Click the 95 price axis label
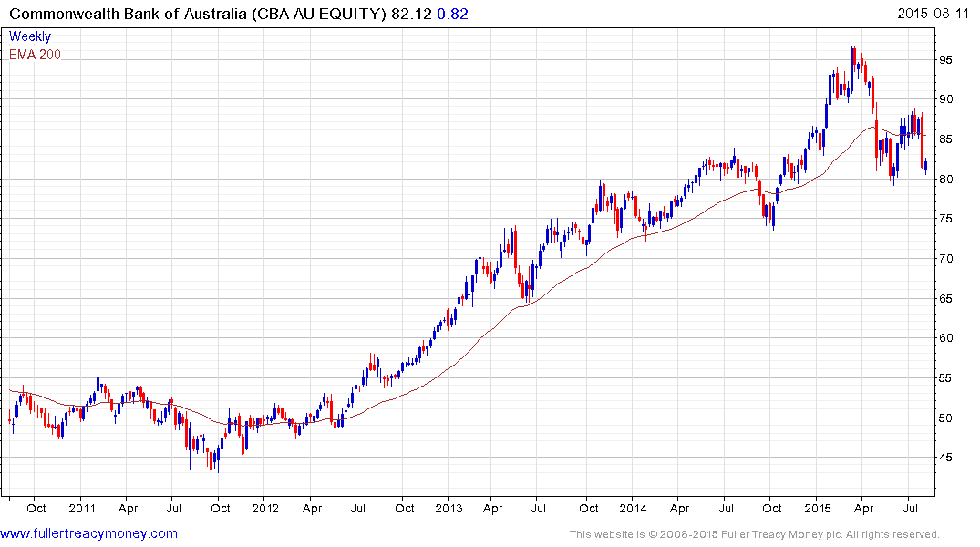This screenshot has height=547, width=980. pyautogui.click(x=945, y=60)
